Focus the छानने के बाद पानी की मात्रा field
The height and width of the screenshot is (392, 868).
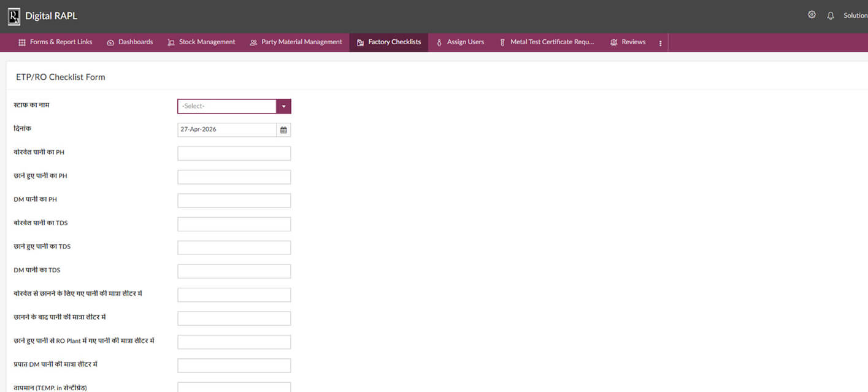(x=234, y=318)
